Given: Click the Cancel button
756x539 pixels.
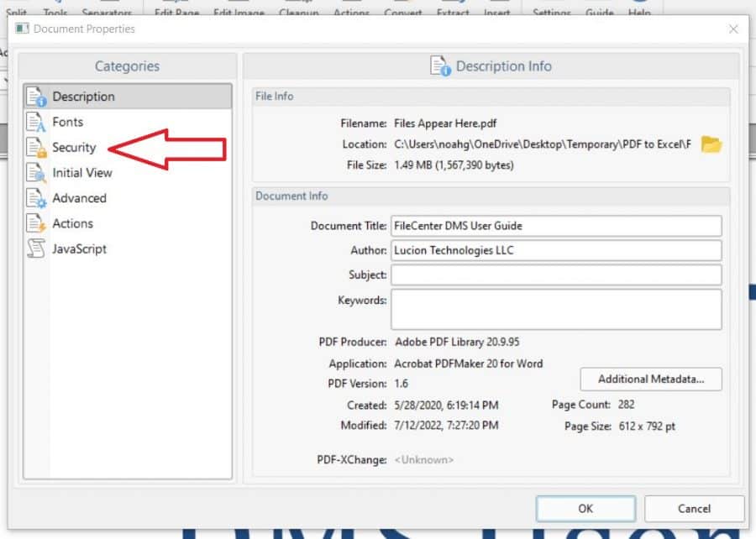Looking at the screenshot, I should [694, 509].
